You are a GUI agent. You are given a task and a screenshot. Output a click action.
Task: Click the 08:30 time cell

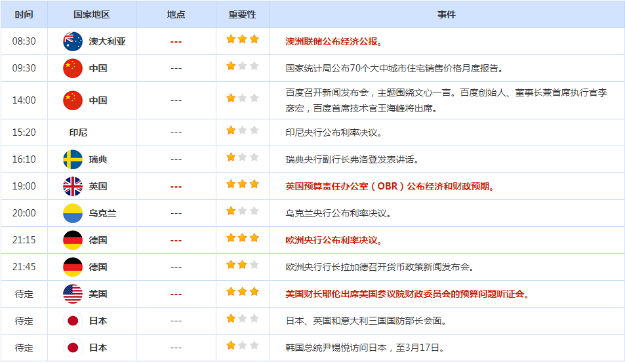click(24, 41)
